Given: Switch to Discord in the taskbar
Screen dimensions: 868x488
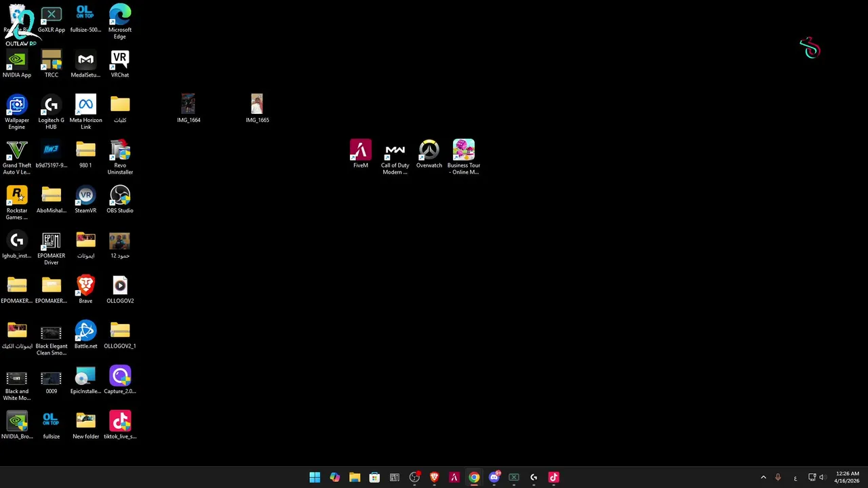Looking at the screenshot, I should (x=494, y=477).
